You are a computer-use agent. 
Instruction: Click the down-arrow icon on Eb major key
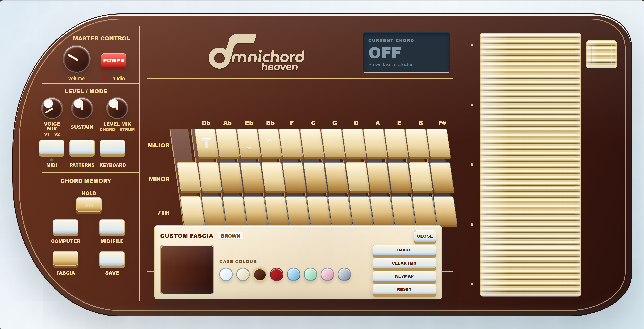click(x=249, y=144)
